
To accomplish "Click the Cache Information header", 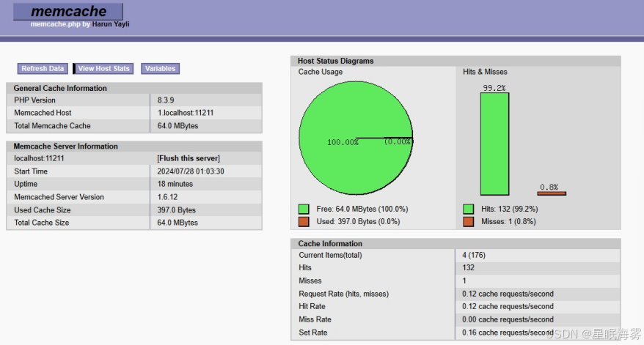I will point(330,244).
